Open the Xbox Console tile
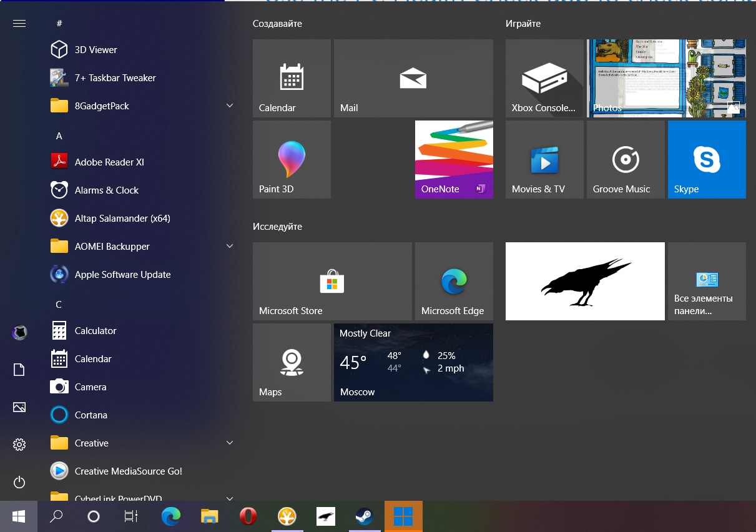Image resolution: width=756 pixels, height=532 pixels. 544,78
